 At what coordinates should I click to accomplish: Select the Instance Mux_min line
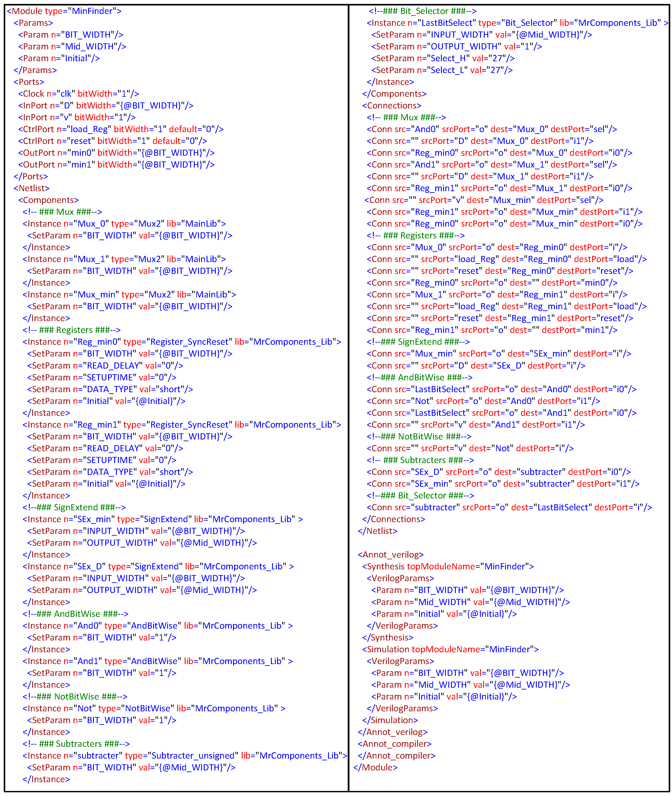coord(129,294)
